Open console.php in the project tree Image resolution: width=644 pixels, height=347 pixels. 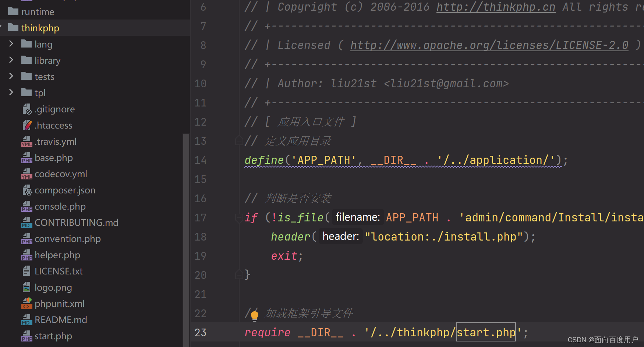coord(60,206)
